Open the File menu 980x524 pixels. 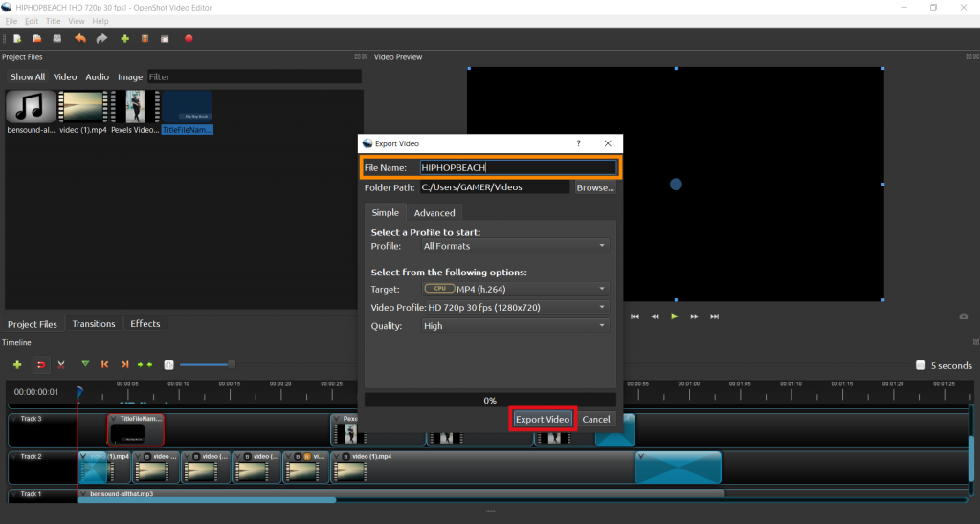11,21
